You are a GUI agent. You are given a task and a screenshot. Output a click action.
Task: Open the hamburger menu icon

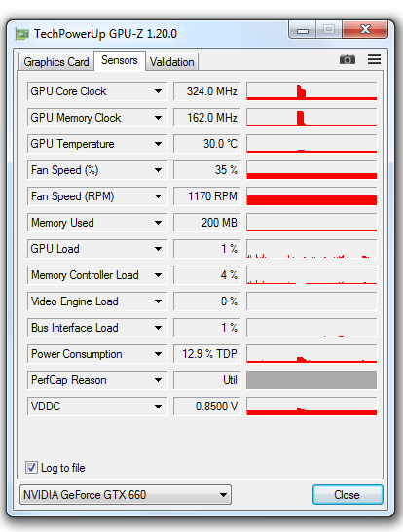[x=374, y=59]
